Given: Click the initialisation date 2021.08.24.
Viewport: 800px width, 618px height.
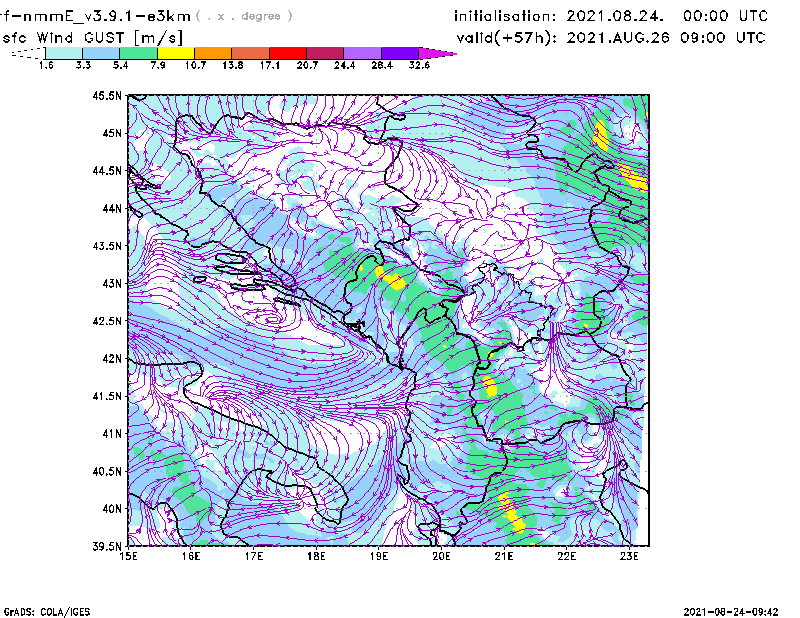Looking at the screenshot, I should (x=615, y=16).
